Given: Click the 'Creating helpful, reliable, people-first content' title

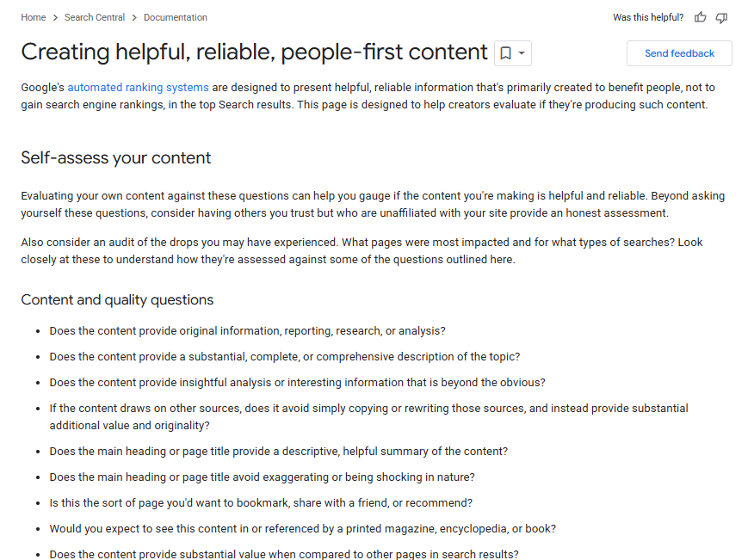Looking at the screenshot, I should coord(255,52).
